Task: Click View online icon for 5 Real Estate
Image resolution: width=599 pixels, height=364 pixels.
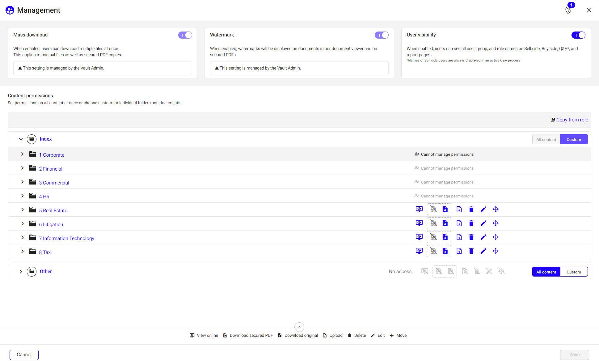Action: click(419, 209)
